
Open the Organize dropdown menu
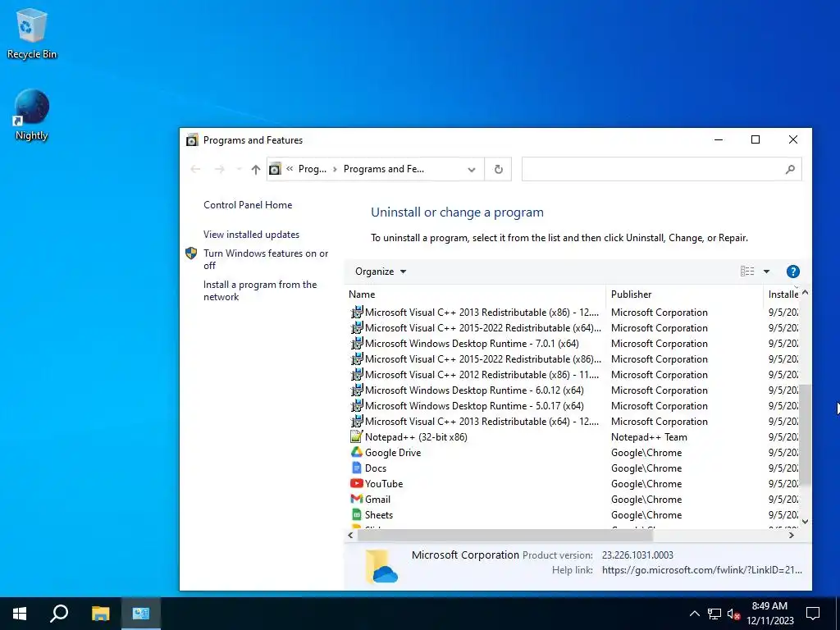point(381,272)
